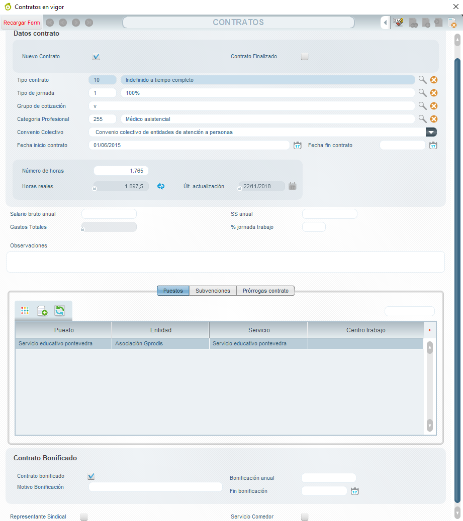The image size is (463, 521).
Task: Click the grey toolbar icon left of orange-badge document
Action: click(439, 23)
